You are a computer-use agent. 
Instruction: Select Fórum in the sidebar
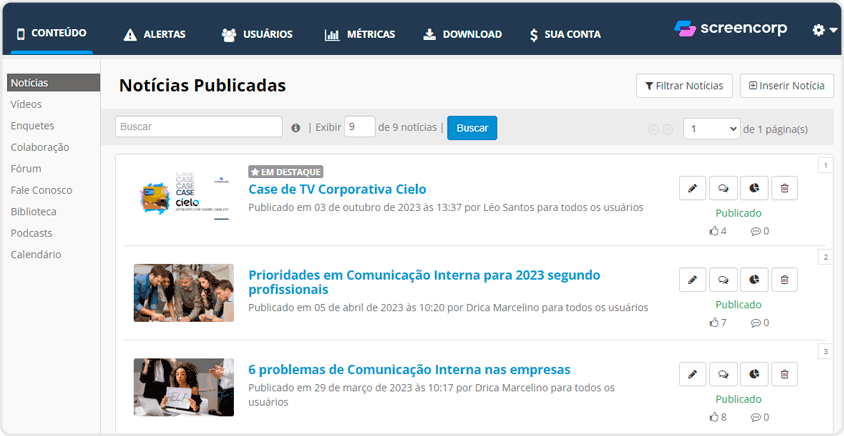pyautogui.click(x=26, y=169)
